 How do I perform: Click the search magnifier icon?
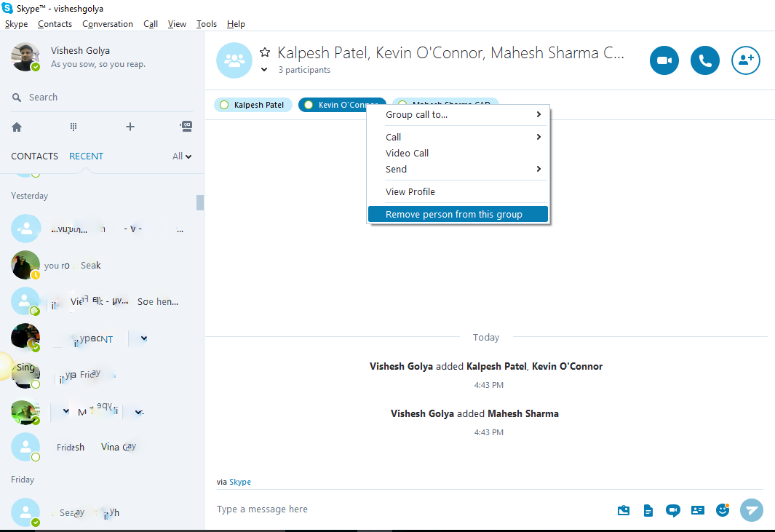tap(17, 98)
